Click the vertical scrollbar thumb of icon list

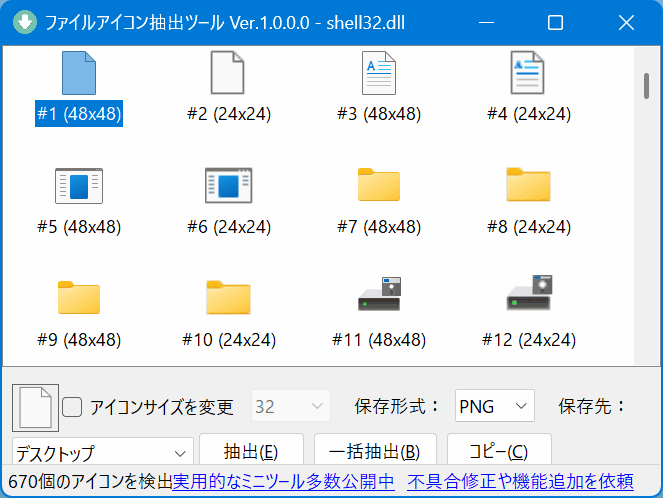pos(646,86)
